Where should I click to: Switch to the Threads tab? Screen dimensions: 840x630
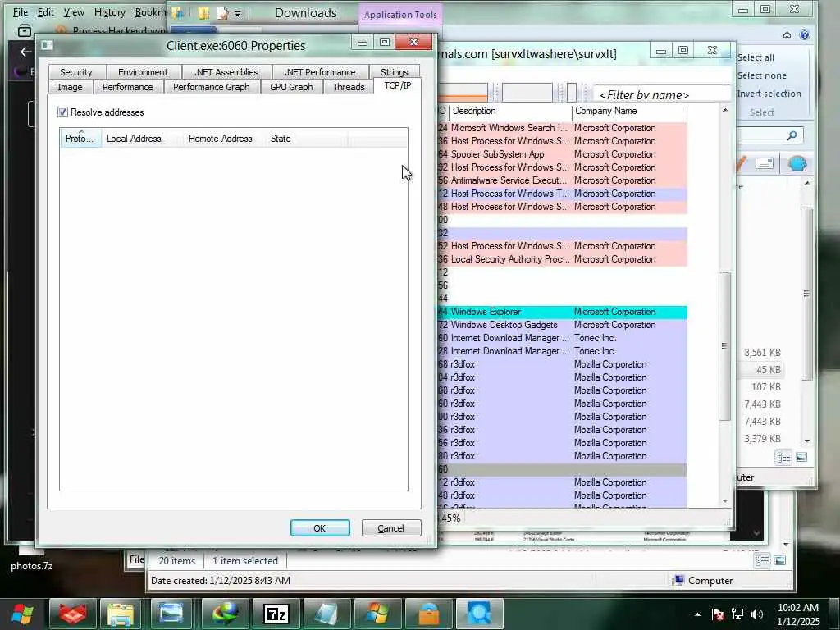[x=348, y=87]
